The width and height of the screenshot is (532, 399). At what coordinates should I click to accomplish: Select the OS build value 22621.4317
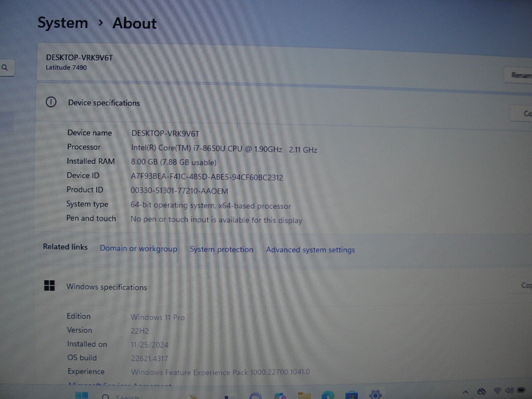coord(150,358)
